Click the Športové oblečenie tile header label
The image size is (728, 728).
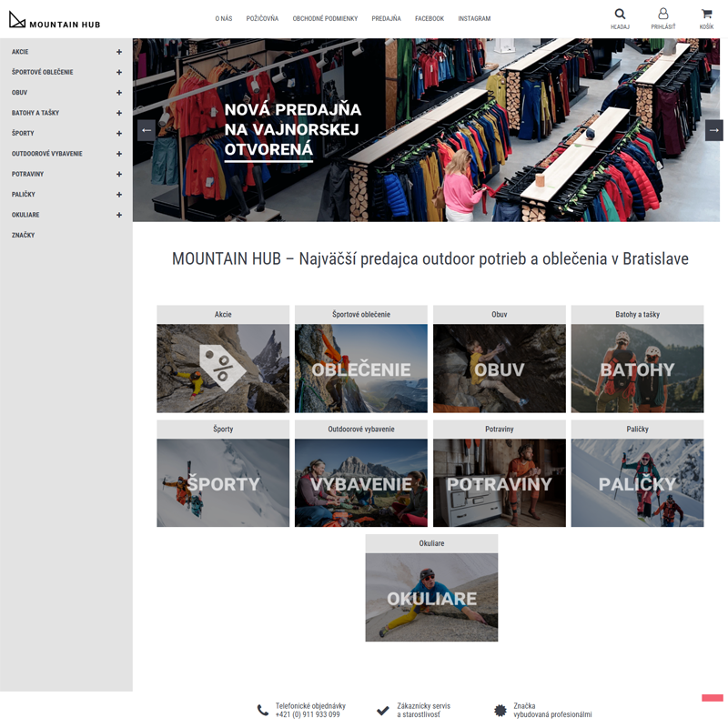click(x=360, y=314)
